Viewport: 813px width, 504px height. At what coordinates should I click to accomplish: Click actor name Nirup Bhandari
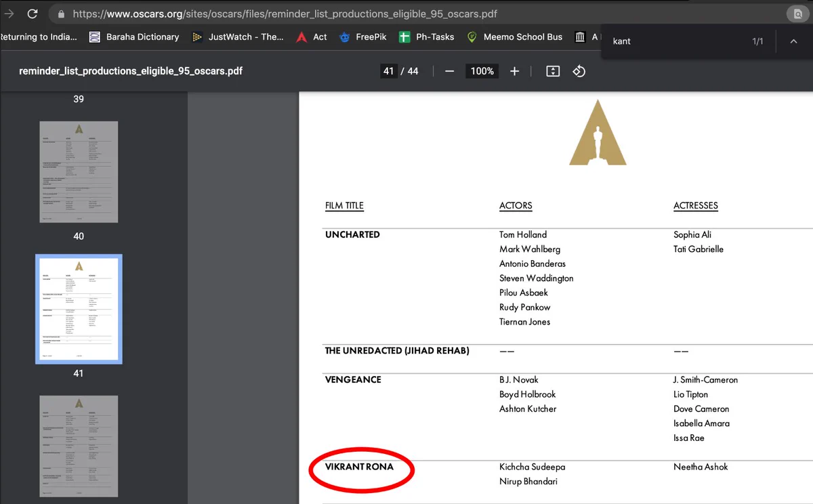[528, 482]
